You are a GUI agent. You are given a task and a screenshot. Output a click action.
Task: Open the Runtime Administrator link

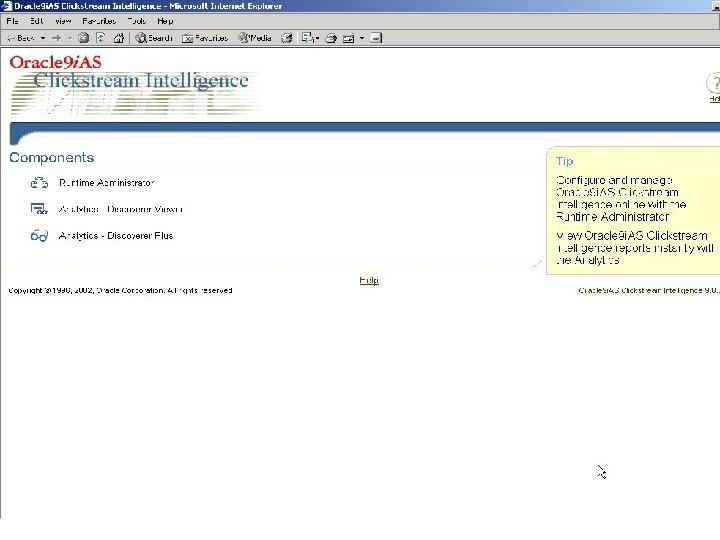click(107, 183)
